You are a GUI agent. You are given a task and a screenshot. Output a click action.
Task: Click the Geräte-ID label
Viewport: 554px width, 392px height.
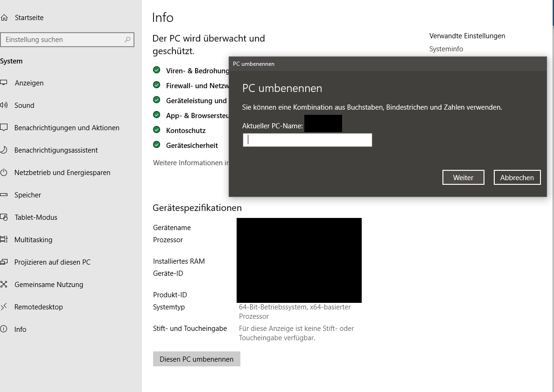point(168,273)
